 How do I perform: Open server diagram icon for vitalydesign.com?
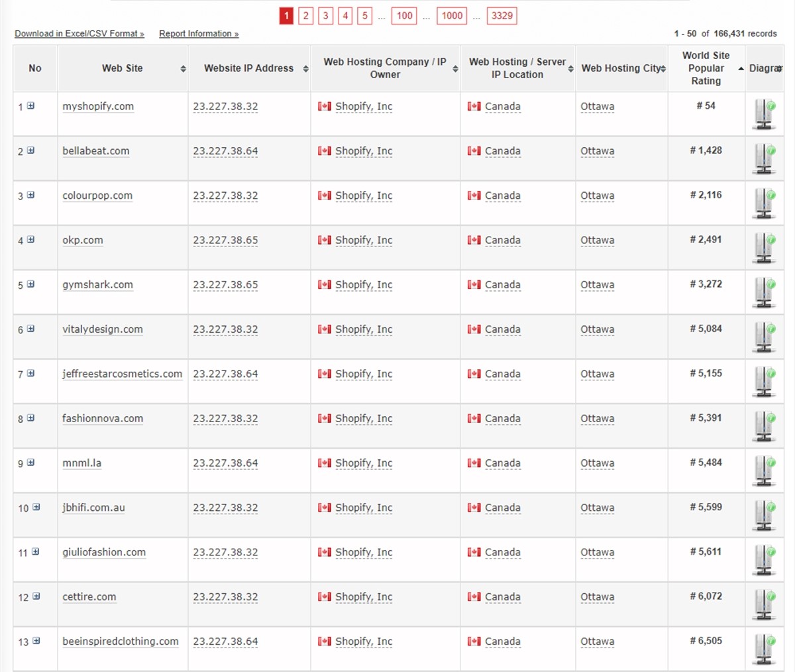[x=764, y=337]
